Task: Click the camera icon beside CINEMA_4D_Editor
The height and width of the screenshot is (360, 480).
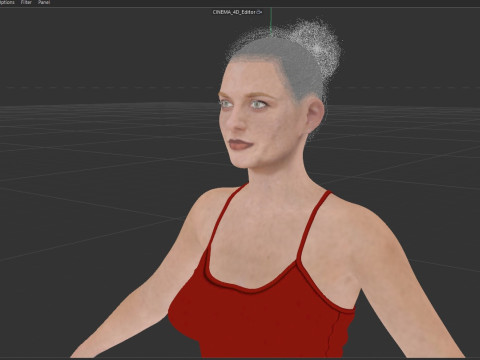Action: (x=259, y=12)
